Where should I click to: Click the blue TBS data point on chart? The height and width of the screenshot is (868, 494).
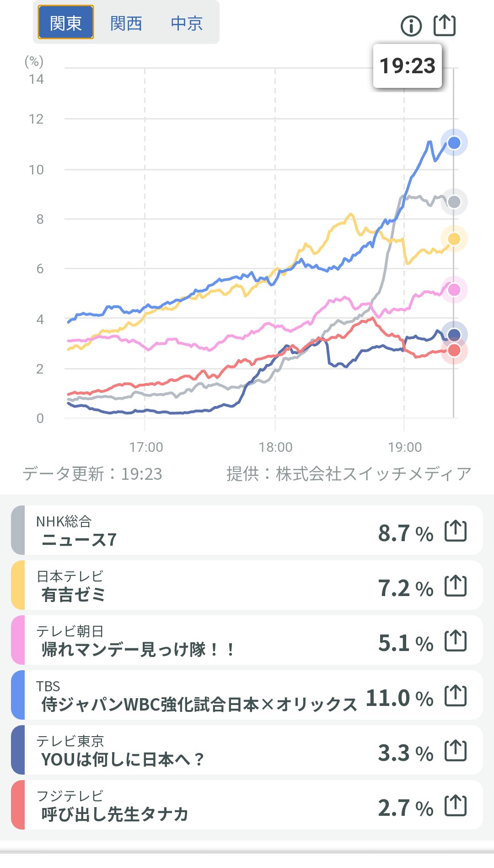point(454,143)
